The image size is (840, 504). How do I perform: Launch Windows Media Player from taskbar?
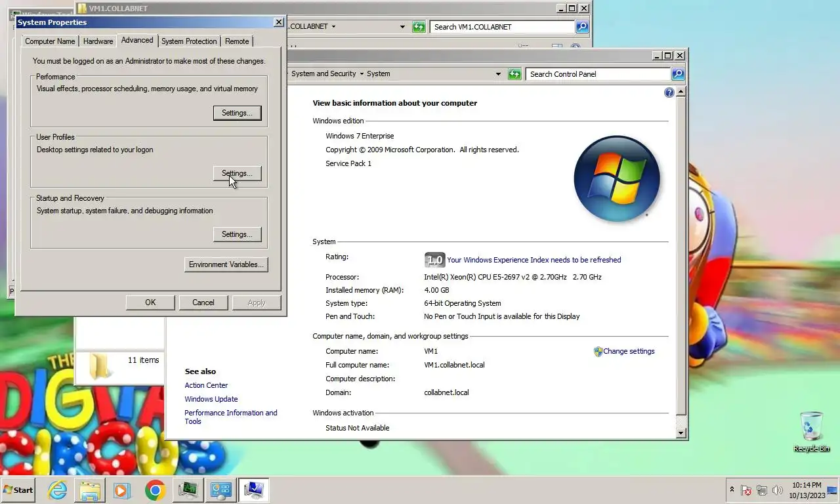121,490
